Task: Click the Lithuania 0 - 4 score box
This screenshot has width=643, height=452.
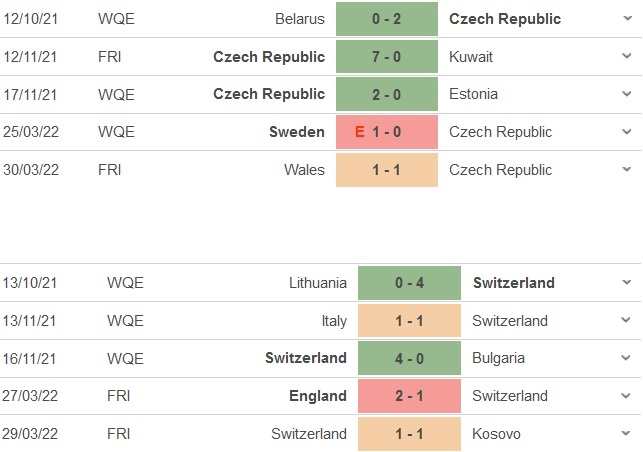Action: pos(409,283)
